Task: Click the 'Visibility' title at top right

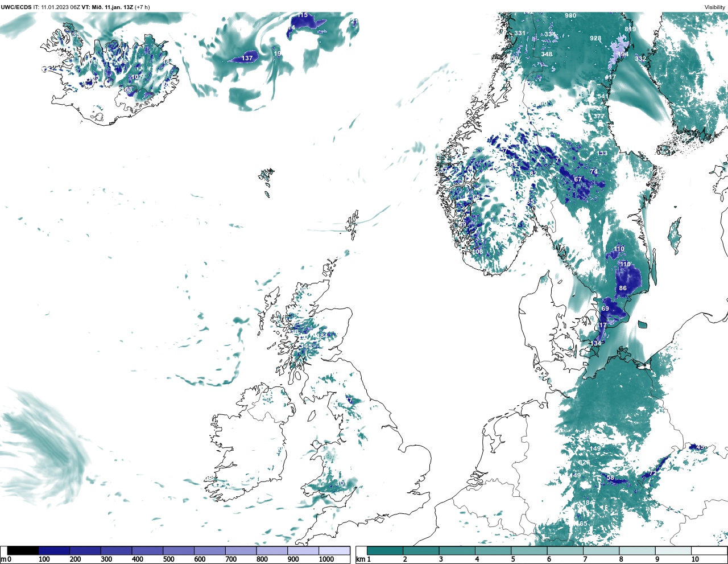Action: click(715, 7)
